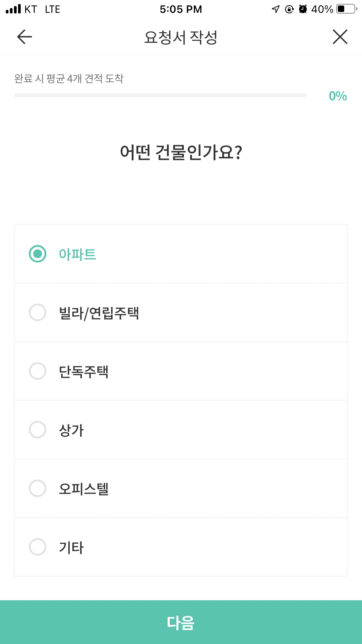
Task: Tap the alarm clock status icon
Action: 303,9
